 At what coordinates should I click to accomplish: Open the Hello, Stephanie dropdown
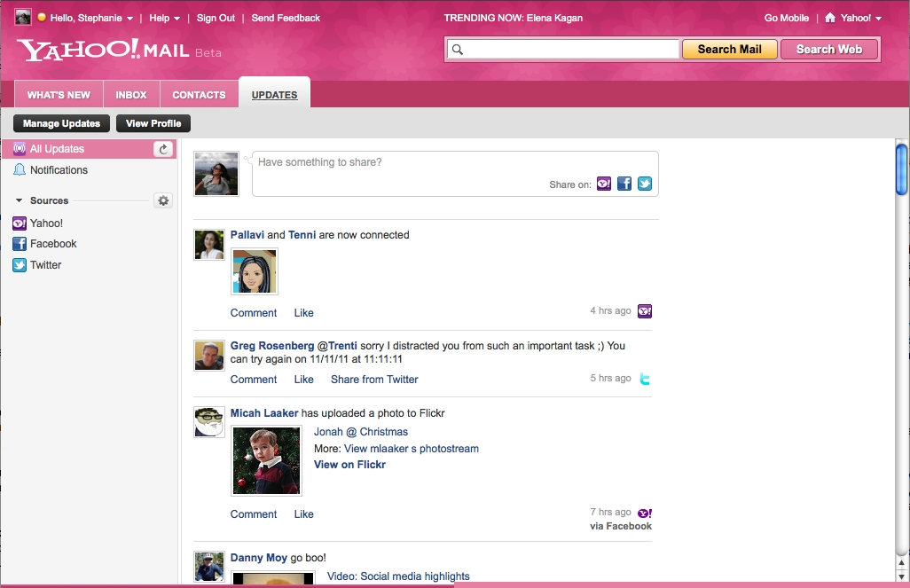[x=91, y=18]
